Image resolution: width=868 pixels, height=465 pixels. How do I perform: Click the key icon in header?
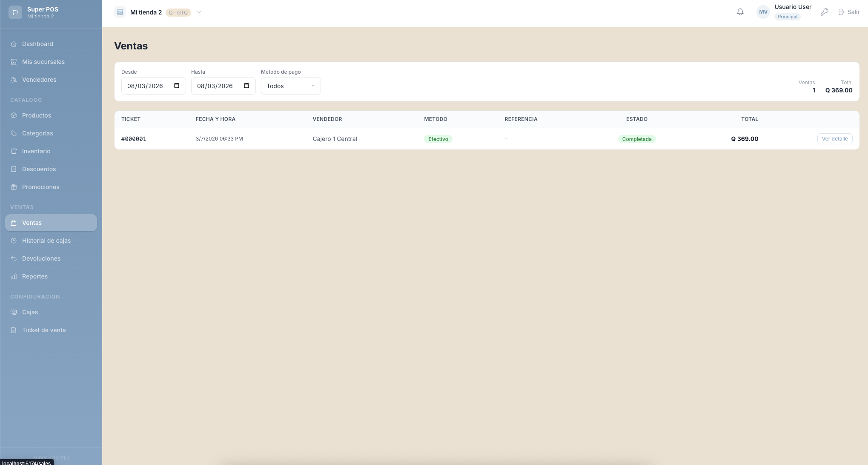point(825,12)
